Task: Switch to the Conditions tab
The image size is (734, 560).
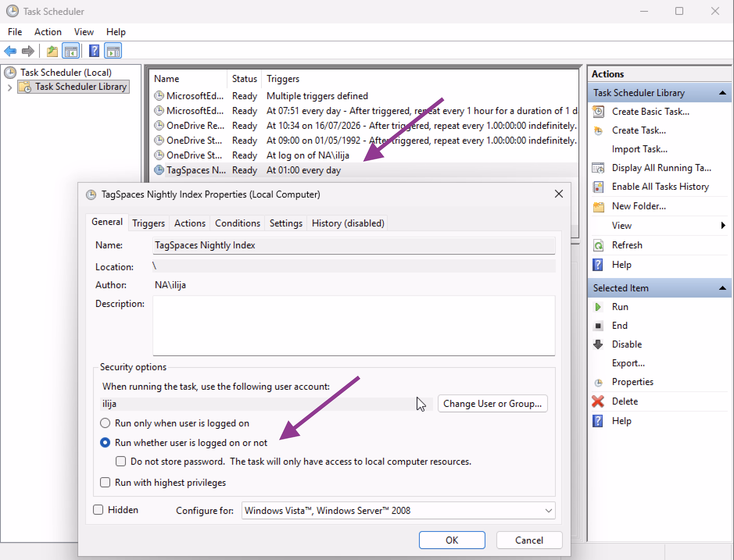Action: (238, 223)
